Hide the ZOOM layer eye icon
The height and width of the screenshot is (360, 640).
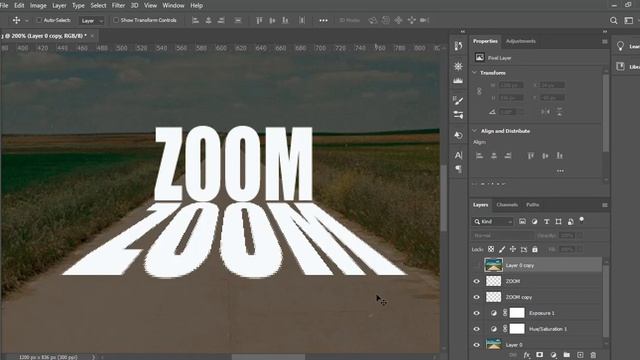[476, 281]
